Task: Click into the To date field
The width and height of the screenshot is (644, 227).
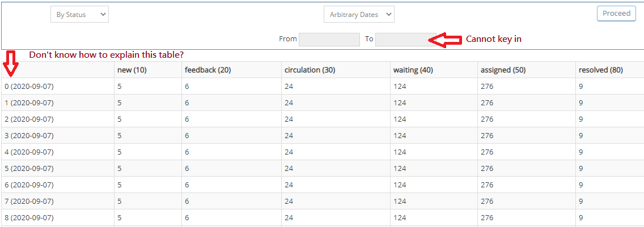Action: pyautogui.click(x=401, y=39)
